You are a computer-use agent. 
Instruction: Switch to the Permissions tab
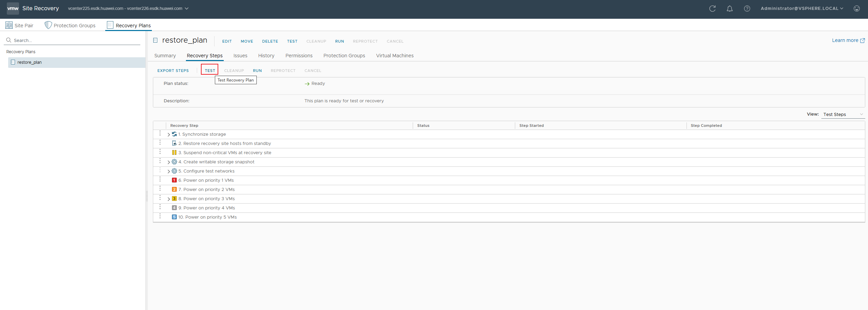[299, 56]
